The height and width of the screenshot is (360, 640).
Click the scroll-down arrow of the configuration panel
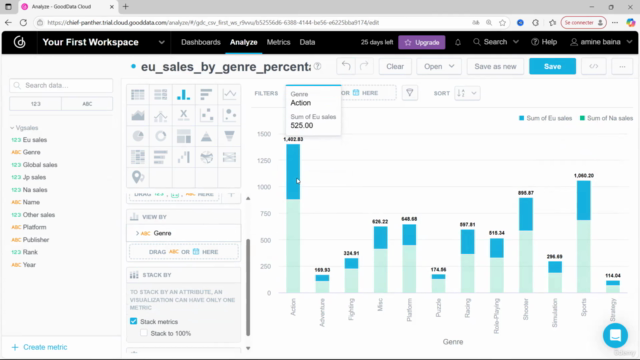point(248,349)
